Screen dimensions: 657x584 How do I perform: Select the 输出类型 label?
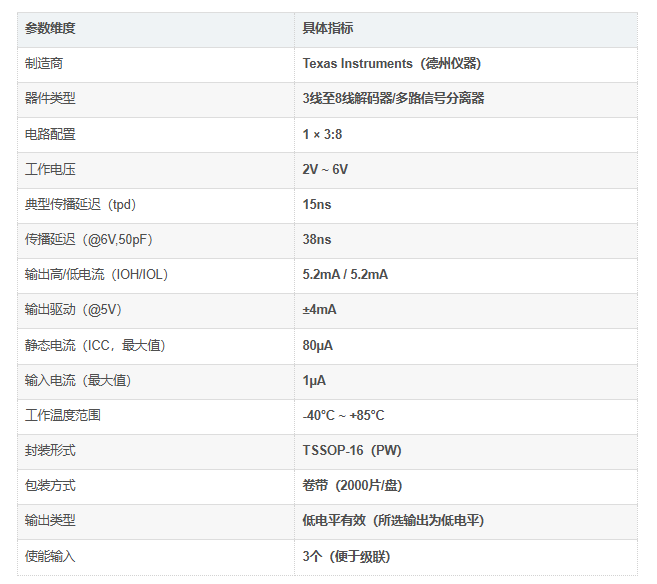coord(50,521)
